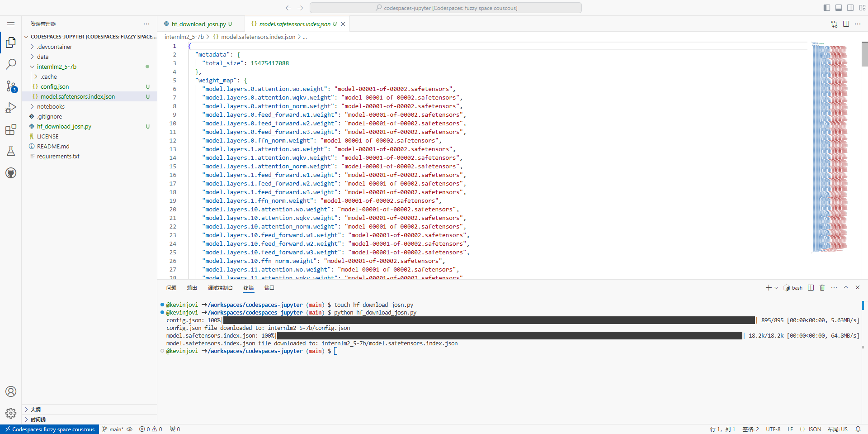The image size is (868, 434).
Task: Click the Go Forward arrow
Action: (301, 8)
